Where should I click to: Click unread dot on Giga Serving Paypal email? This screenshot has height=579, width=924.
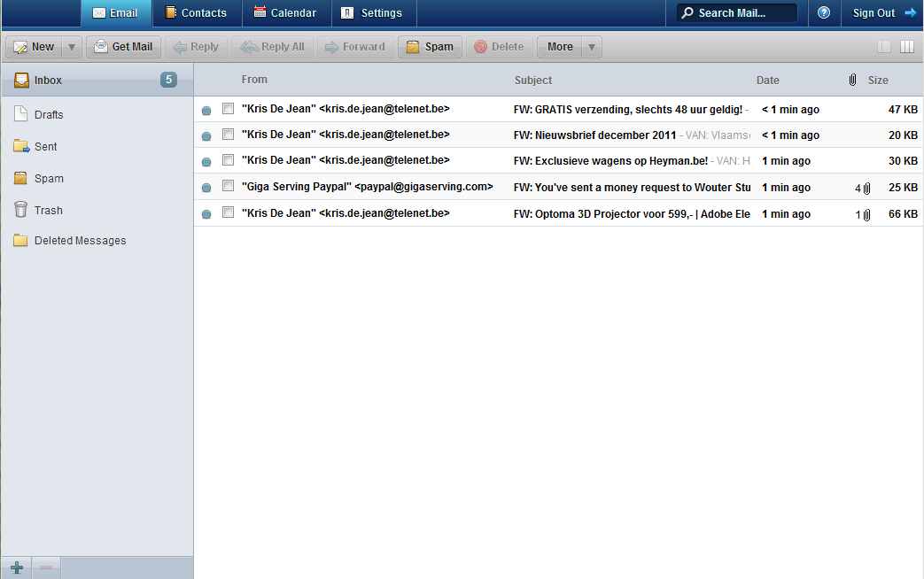(206, 188)
